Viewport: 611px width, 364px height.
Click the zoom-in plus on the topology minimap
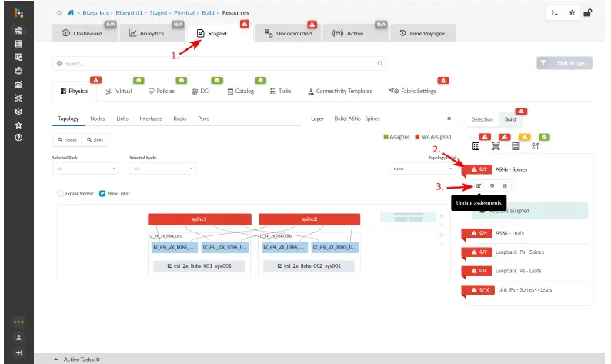click(x=442, y=216)
